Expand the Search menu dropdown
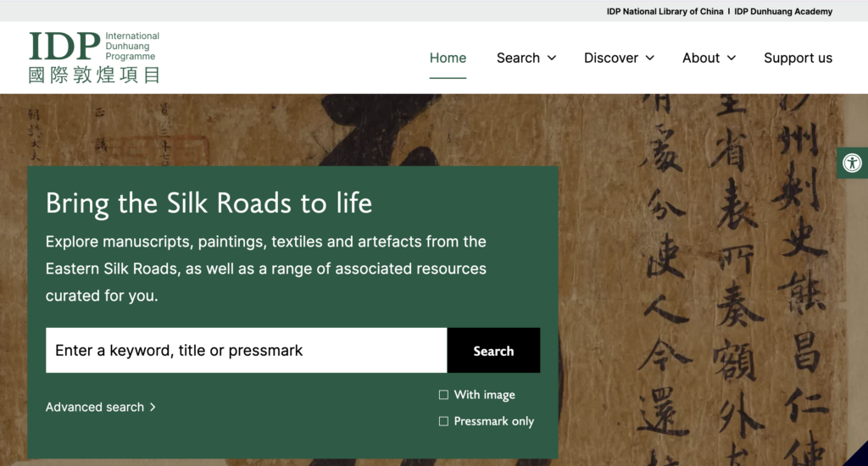 pos(526,58)
